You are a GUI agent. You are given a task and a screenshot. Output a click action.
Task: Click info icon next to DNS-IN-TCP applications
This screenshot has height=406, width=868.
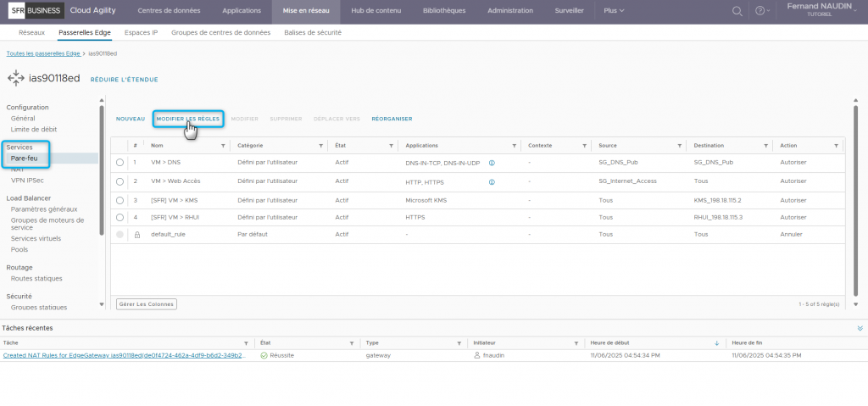492,162
